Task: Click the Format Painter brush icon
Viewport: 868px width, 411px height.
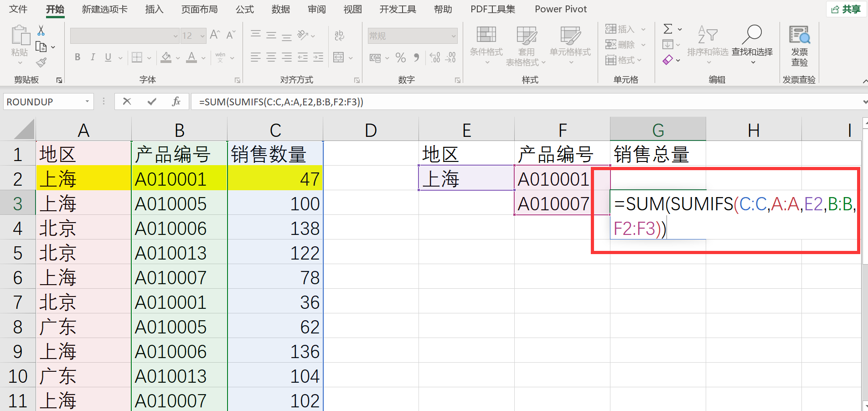Action: click(x=41, y=62)
